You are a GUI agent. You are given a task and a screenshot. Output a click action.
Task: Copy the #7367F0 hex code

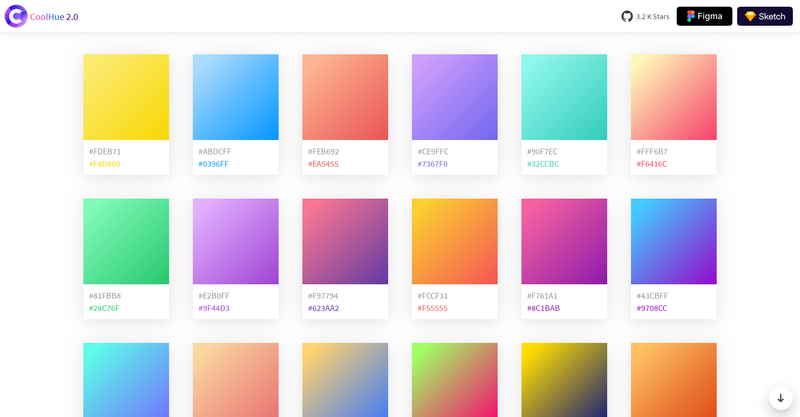point(433,164)
